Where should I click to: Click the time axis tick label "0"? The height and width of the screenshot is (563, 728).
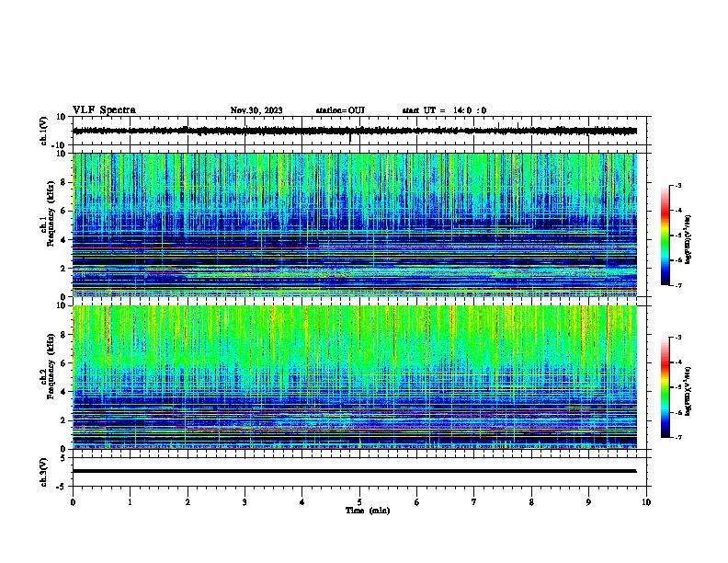73,502
